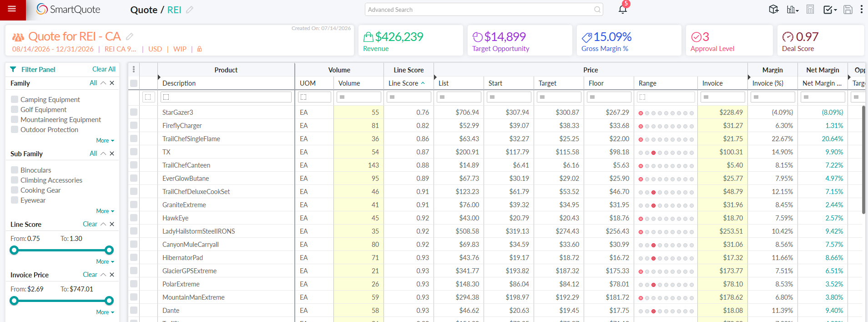Screen dimensions: 868x322
Task: Open the bar chart analytics dropdown
Action: (x=793, y=10)
